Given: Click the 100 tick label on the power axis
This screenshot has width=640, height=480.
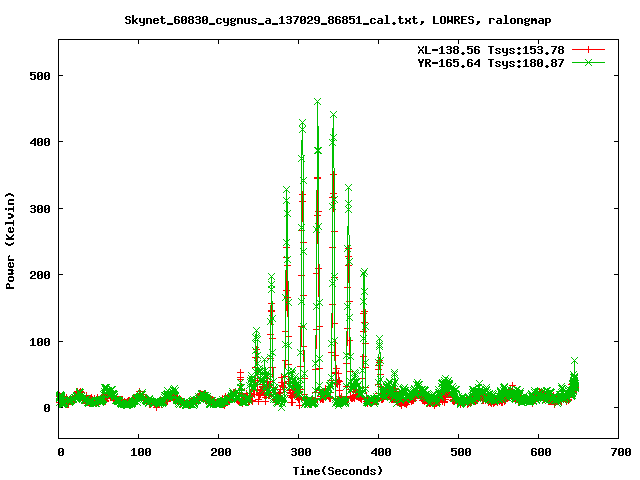Looking at the screenshot, I should tap(40, 342).
